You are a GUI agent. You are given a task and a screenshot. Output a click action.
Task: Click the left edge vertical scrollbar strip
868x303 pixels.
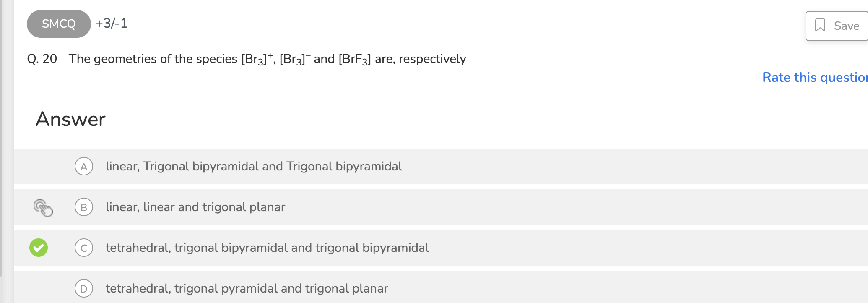point(1,138)
